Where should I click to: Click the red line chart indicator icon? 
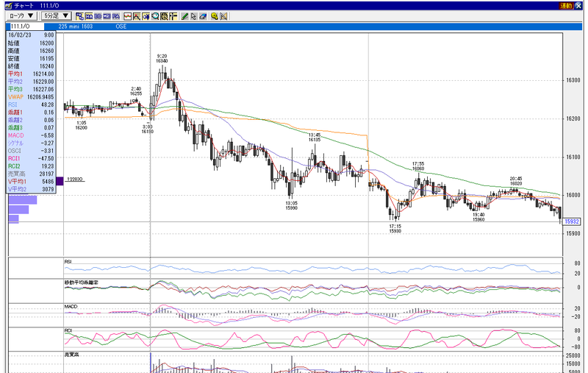coord(127,16)
